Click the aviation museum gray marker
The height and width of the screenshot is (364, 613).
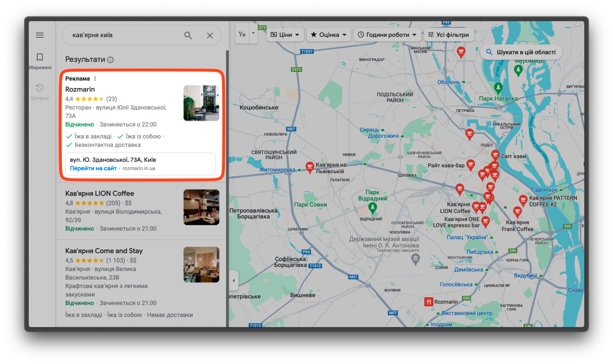415,260
